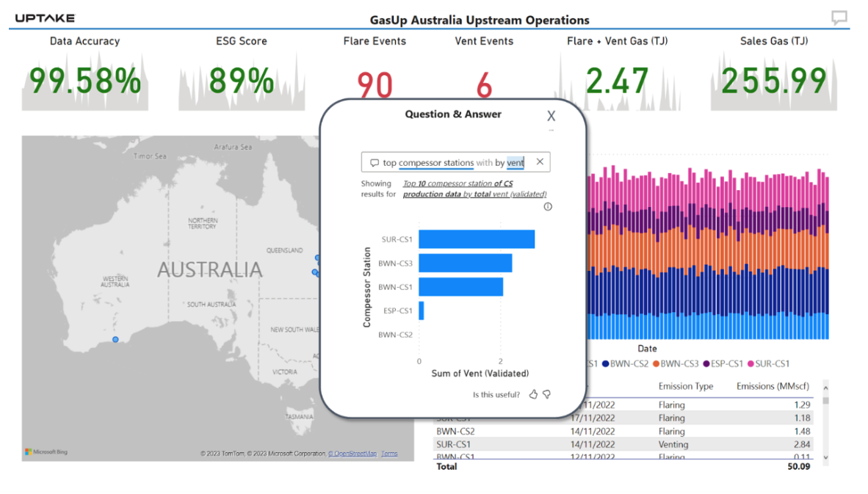
Task: Open 'production data by total vent (validated)' link
Action: 474,195
